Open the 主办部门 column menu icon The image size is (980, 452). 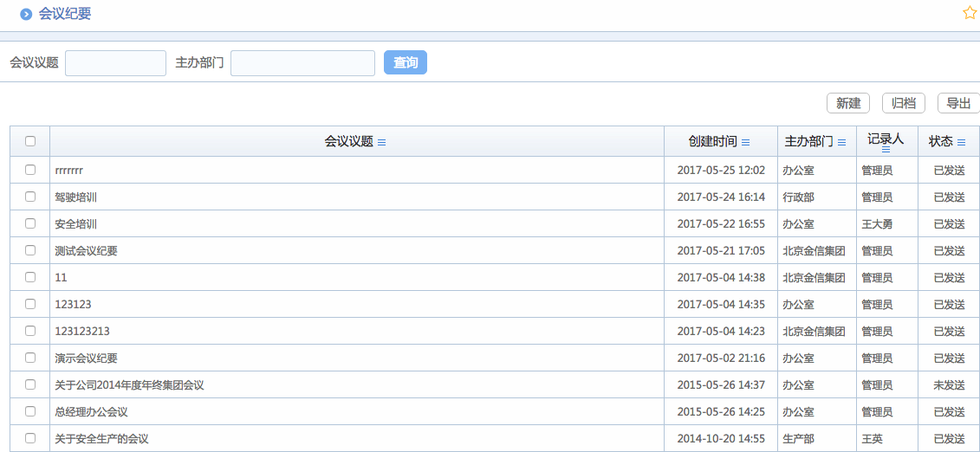pyautogui.click(x=841, y=142)
